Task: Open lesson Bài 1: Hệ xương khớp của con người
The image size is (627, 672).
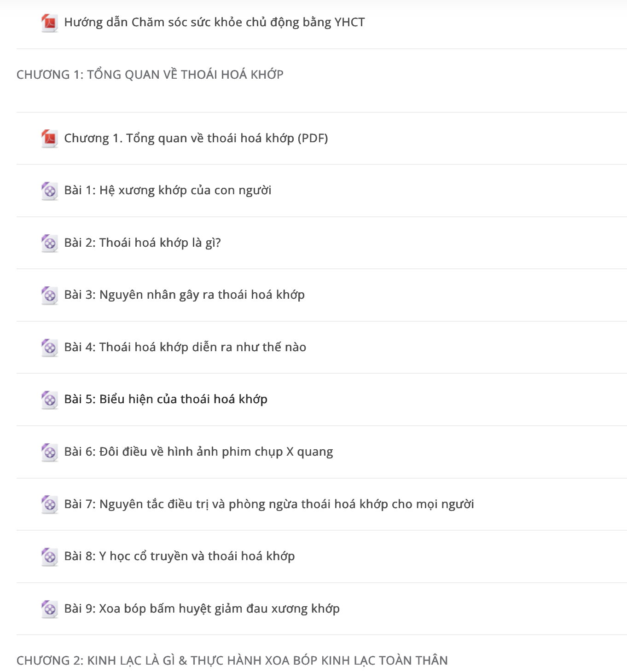Action: coord(168,191)
